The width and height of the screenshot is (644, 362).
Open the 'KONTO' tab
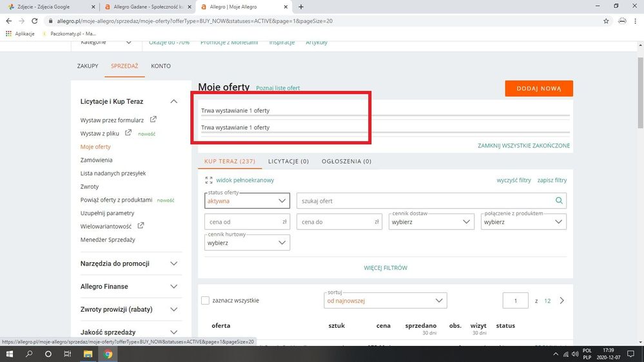point(161,66)
